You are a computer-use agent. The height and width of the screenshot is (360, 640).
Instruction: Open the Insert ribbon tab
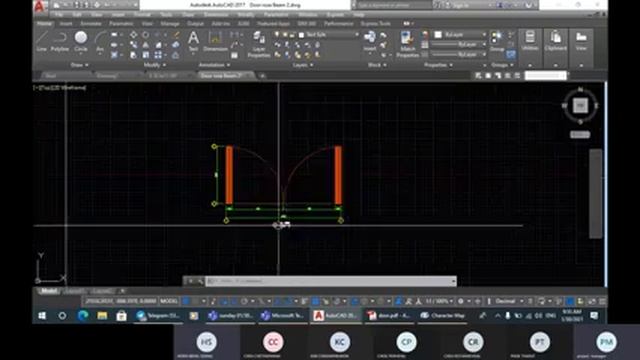pos(66,24)
